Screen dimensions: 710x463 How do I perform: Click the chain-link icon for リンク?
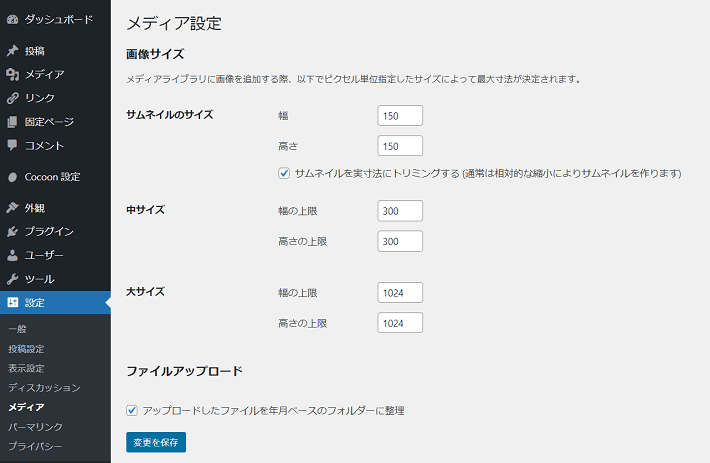click(x=13, y=98)
